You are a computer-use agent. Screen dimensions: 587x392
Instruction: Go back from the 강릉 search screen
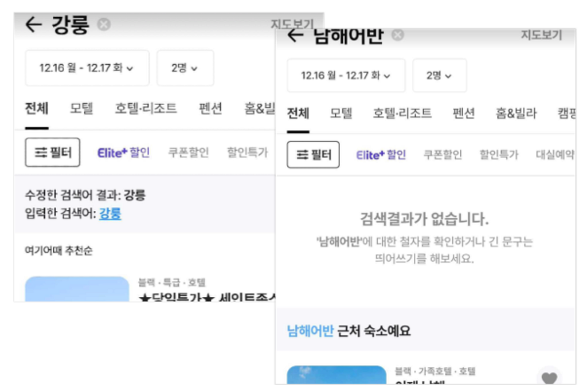(34, 25)
